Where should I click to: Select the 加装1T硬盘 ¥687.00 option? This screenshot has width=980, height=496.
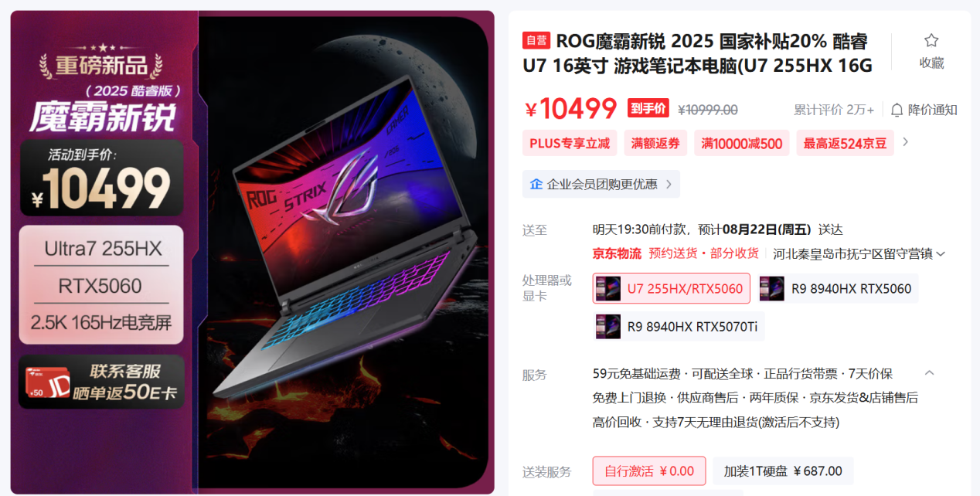783,471
